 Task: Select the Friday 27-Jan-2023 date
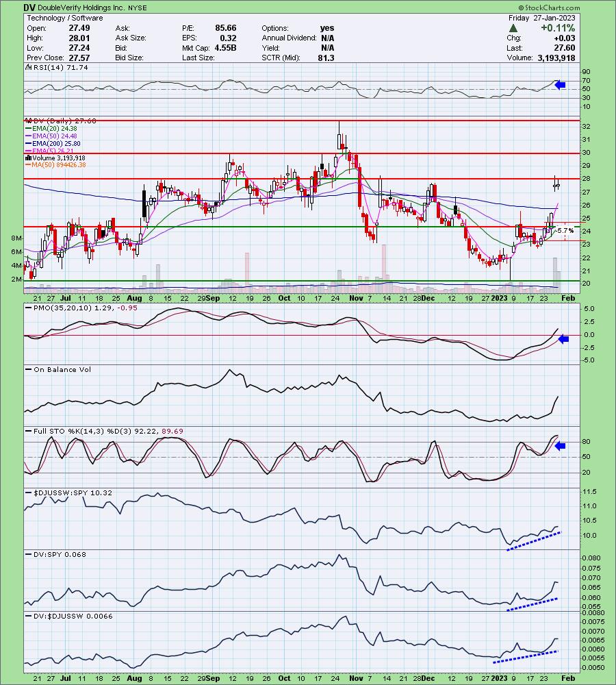[542, 18]
